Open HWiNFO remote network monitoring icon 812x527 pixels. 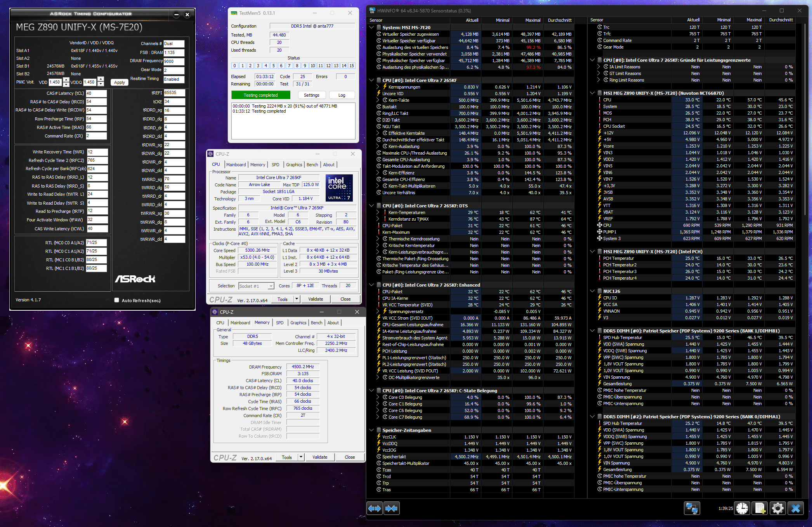(692, 508)
